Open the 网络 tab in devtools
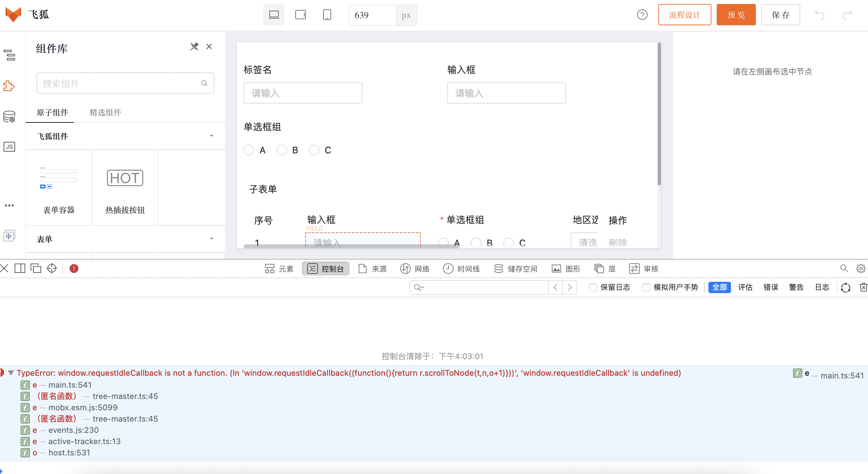This screenshot has height=474, width=868. (415, 269)
